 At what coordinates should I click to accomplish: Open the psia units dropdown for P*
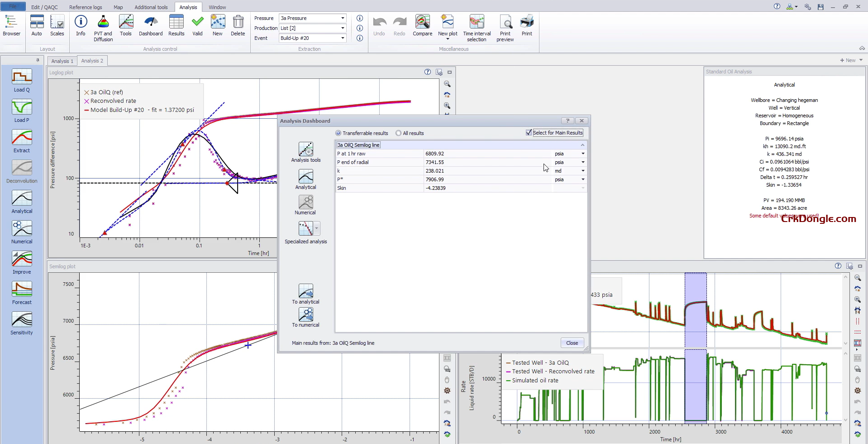click(583, 179)
